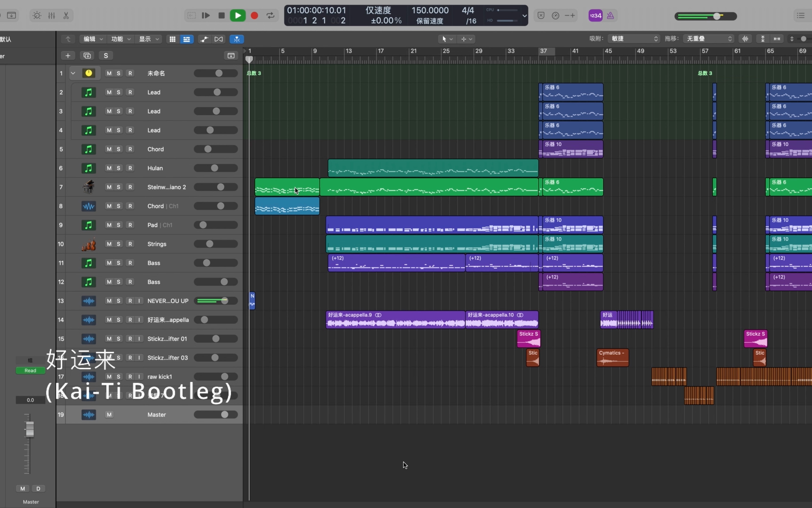Click the 4/4 time signature display
The height and width of the screenshot is (508, 812).
[x=468, y=10]
